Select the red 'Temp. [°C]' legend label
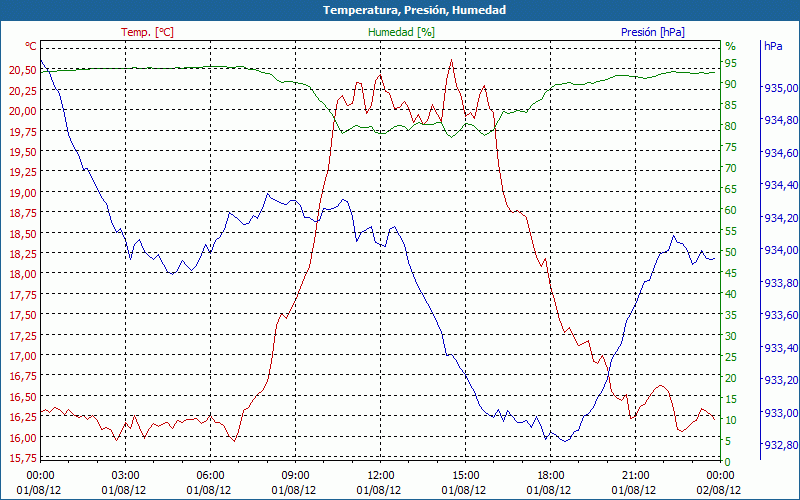 [x=147, y=32]
